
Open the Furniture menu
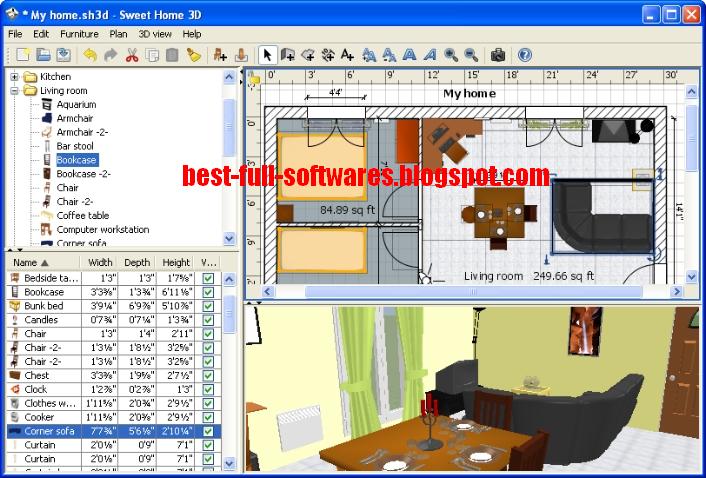pyautogui.click(x=79, y=34)
